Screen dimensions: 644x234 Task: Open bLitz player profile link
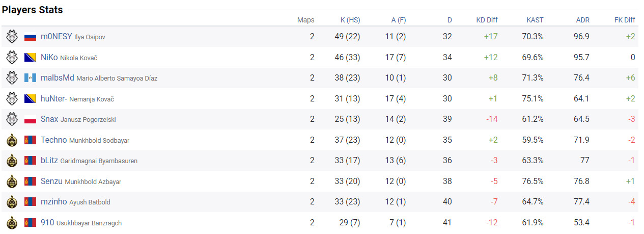pyautogui.click(x=49, y=161)
